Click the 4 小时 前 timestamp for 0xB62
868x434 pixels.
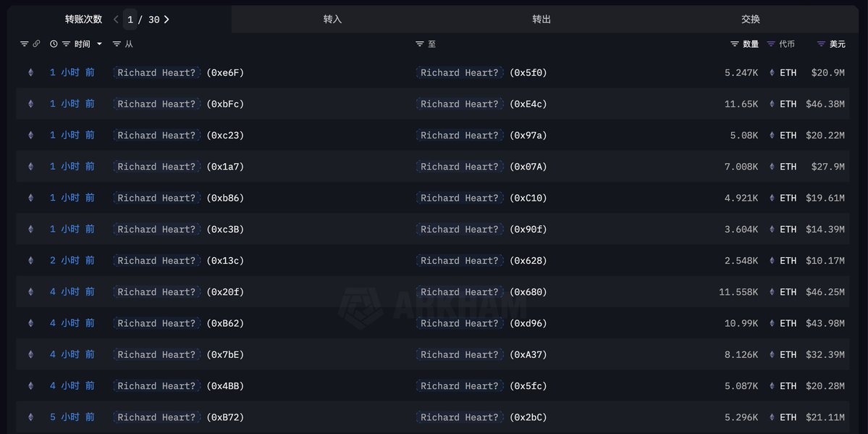pyautogui.click(x=72, y=323)
